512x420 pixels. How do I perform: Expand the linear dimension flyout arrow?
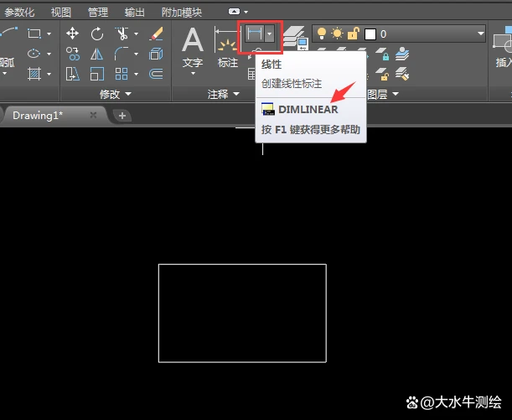pyautogui.click(x=269, y=34)
